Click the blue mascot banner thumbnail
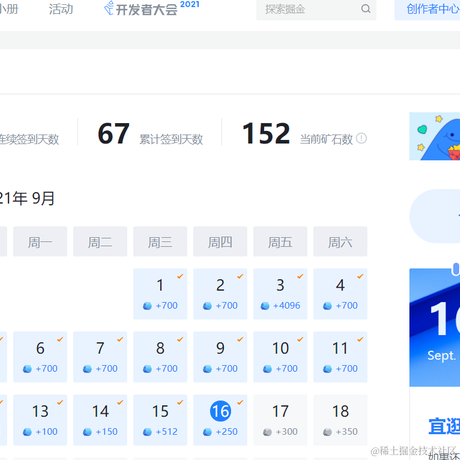The width and height of the screenshot is (460, 460). click(x=435, y=136)
